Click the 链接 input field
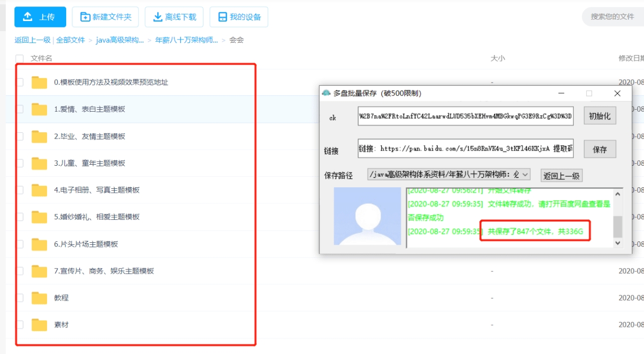 click(x=465, y=149)
